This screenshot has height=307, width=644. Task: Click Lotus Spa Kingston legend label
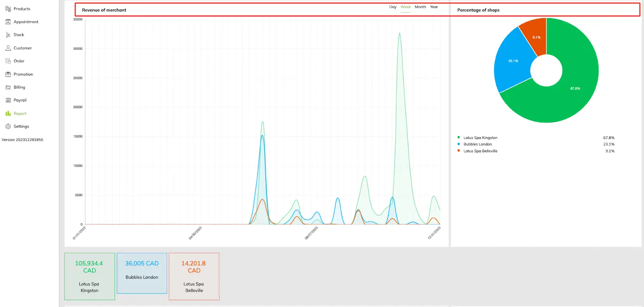point(480,138)
